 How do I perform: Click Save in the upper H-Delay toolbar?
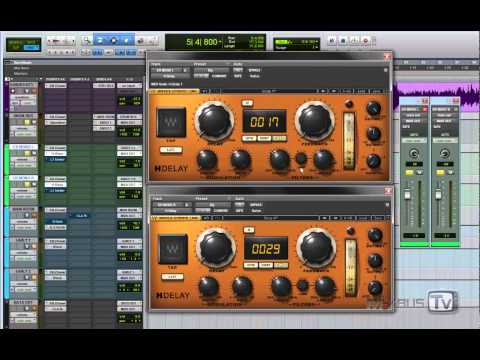point(377,91)
